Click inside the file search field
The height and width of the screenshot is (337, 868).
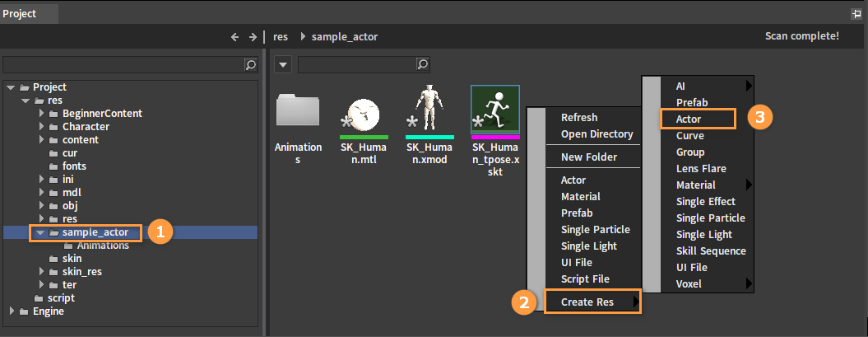(357, 64)
